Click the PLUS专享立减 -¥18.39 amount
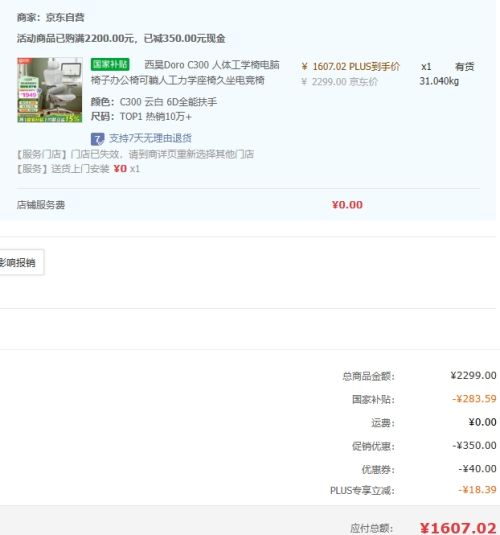The width and height of the screenshot is (500, 535). coord(477,490)
